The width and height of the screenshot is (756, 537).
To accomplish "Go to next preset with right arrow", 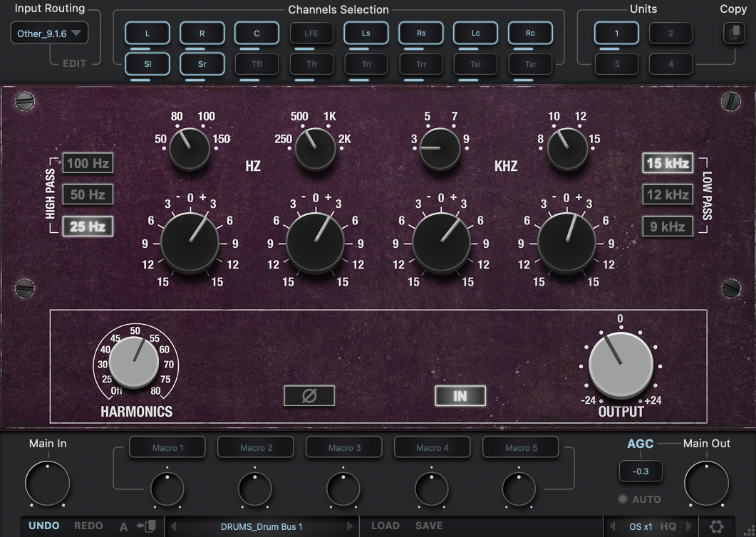I will (x=350, y=526).
